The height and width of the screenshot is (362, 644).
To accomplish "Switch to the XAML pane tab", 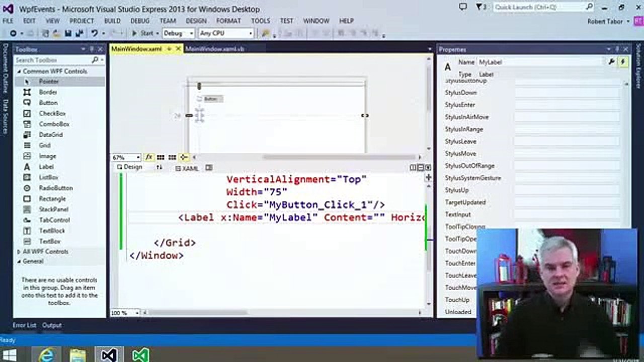I will 187,168.
